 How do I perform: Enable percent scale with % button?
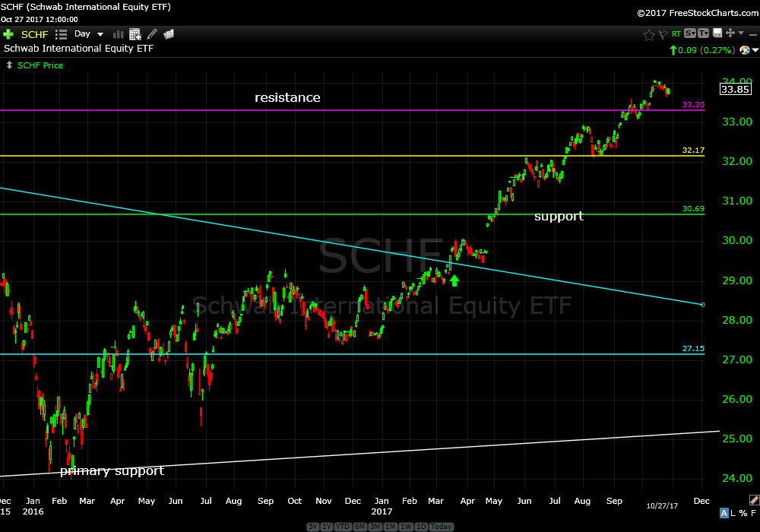743,514
